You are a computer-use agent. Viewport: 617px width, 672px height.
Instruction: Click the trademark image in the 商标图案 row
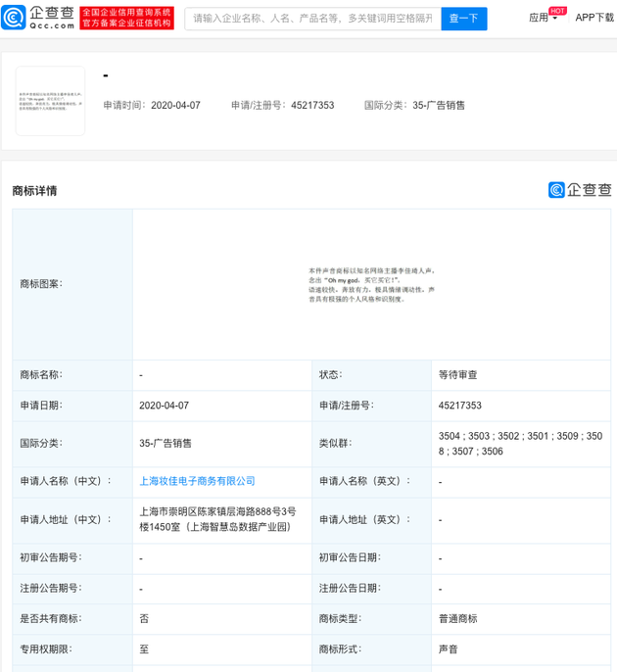tap(371, 284)
